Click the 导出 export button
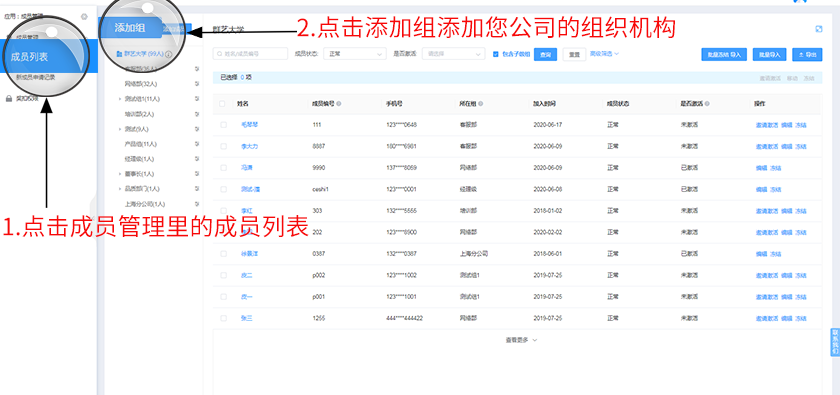The height and width of the screenshot is (395, 840). (x=807, y=55)
